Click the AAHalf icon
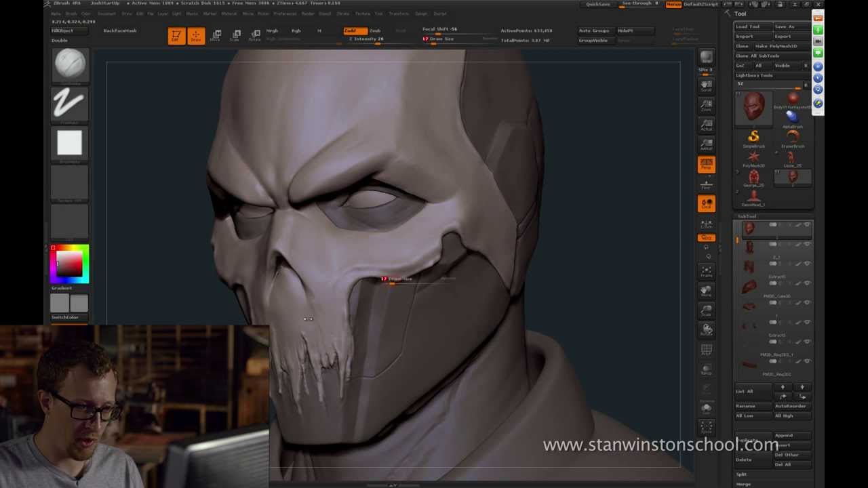The height and width of the screenshot is (488, 868). tap(706, 144)
